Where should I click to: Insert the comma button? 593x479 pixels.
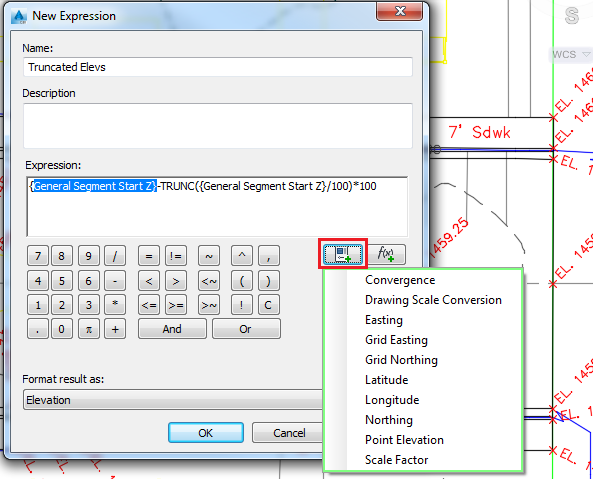point(269,256)
